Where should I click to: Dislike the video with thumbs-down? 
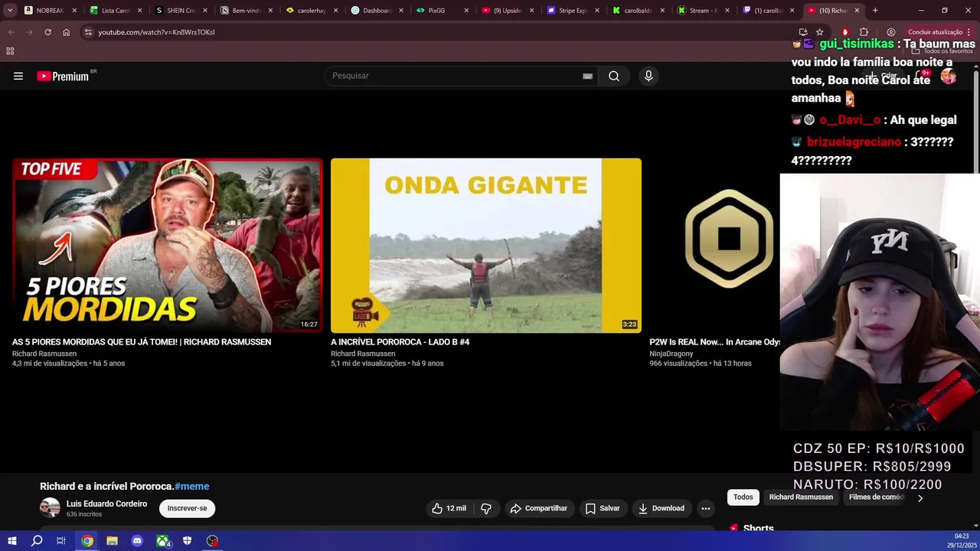[x=486, y=508]
